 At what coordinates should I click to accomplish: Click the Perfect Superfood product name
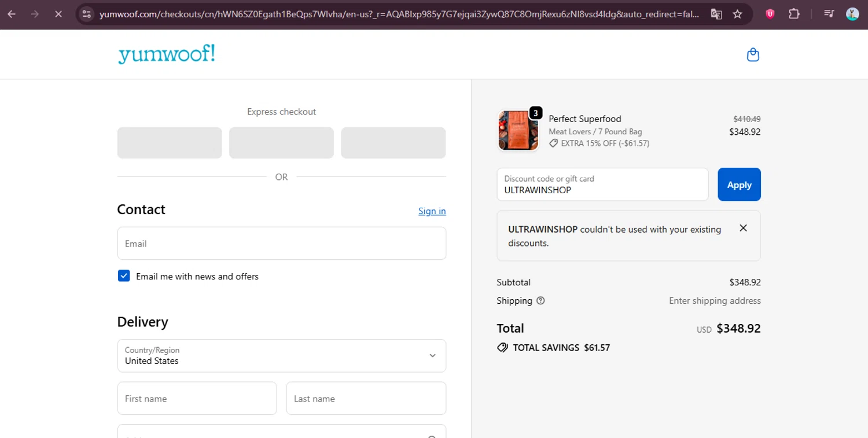[x=584, y=119]
